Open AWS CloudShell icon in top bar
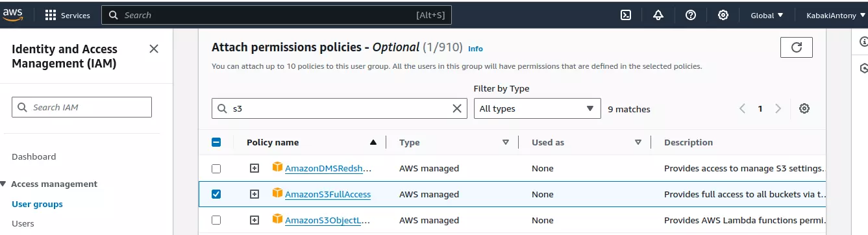Image resolution: width=868 pixels, height=235 pixels. point(626,15)
